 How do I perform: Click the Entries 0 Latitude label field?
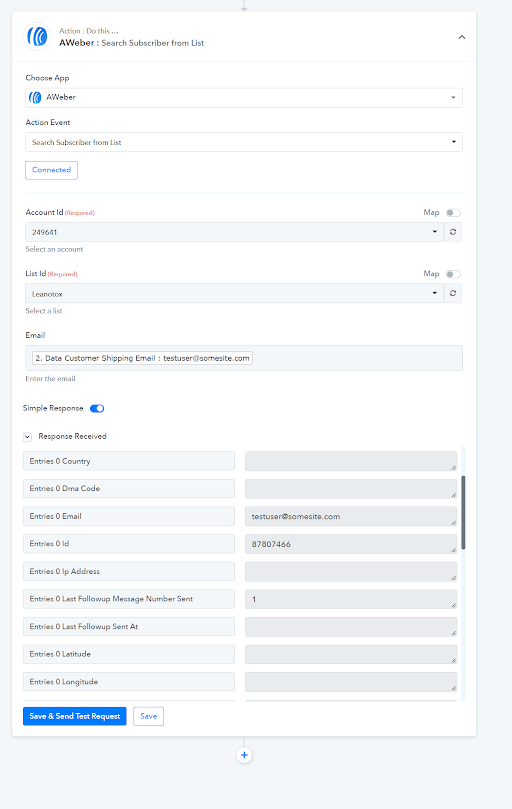pyautogui.click(x=129, y=654)
